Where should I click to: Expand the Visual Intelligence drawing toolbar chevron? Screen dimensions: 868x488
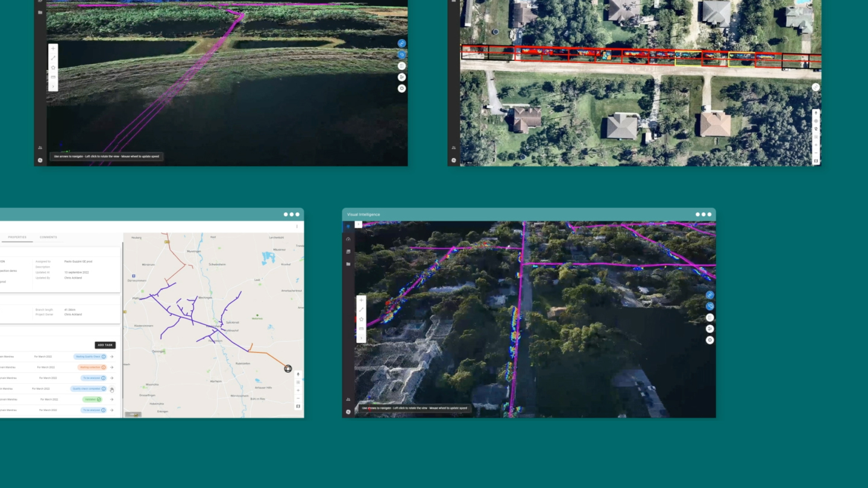[x=362, y=339]
